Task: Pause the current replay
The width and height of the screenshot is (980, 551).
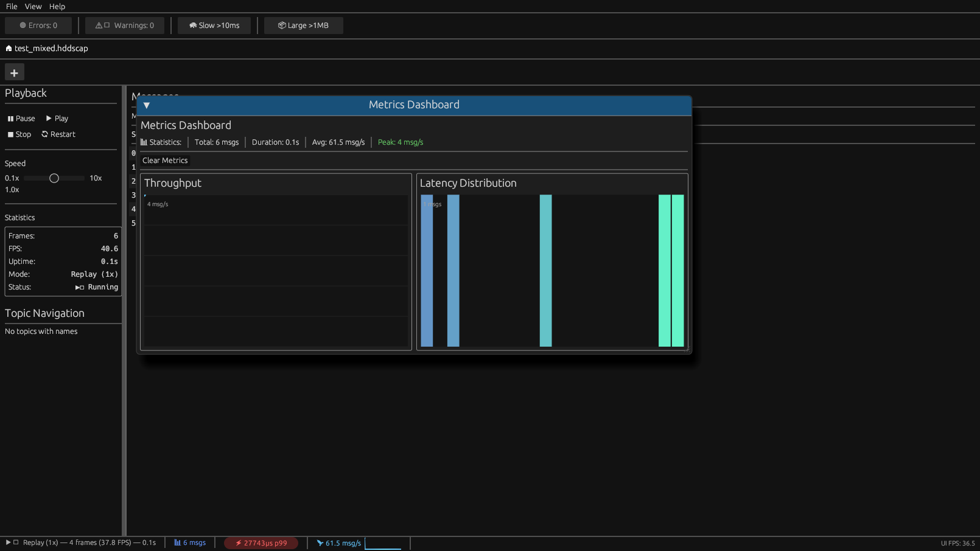Action: (x=21, y=118)
